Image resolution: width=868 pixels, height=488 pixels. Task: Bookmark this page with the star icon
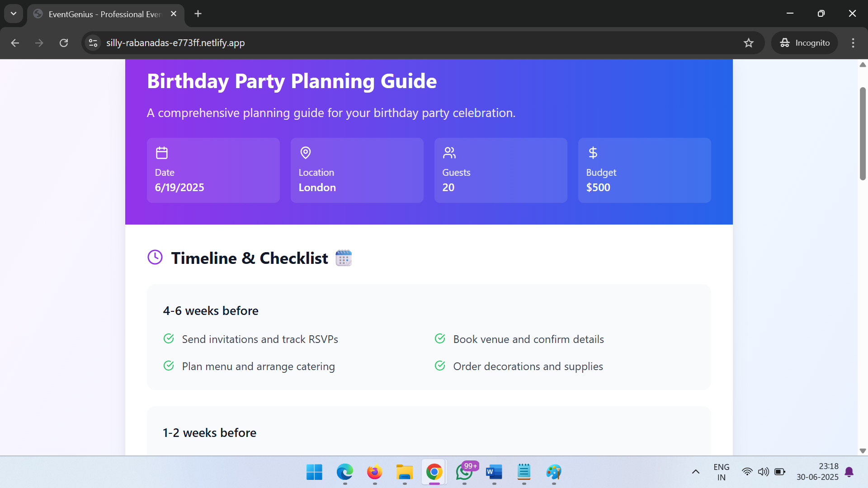coord(749,43)
